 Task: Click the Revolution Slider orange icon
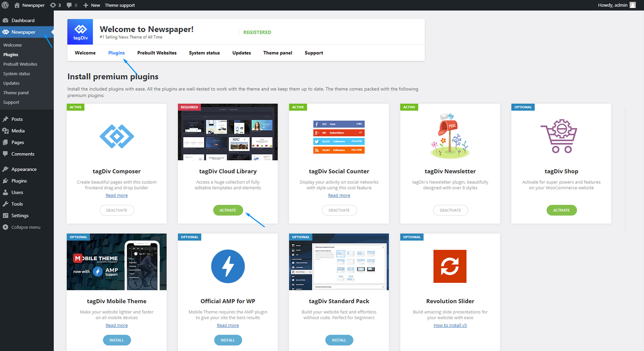pos(450,266)
